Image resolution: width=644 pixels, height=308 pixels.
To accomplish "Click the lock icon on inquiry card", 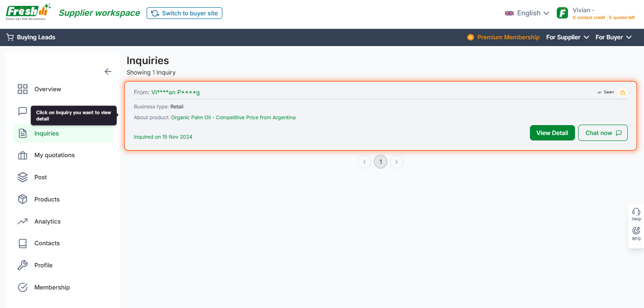I will pos(622,92).
